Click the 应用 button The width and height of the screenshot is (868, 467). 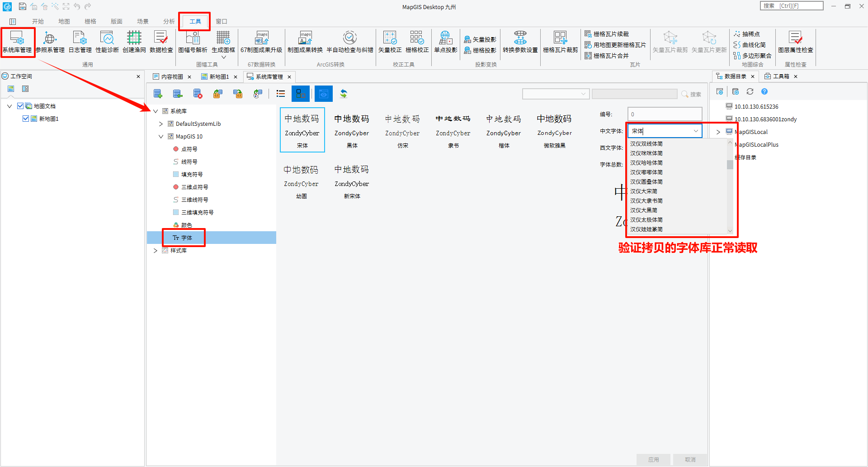(x=653, y=459)
